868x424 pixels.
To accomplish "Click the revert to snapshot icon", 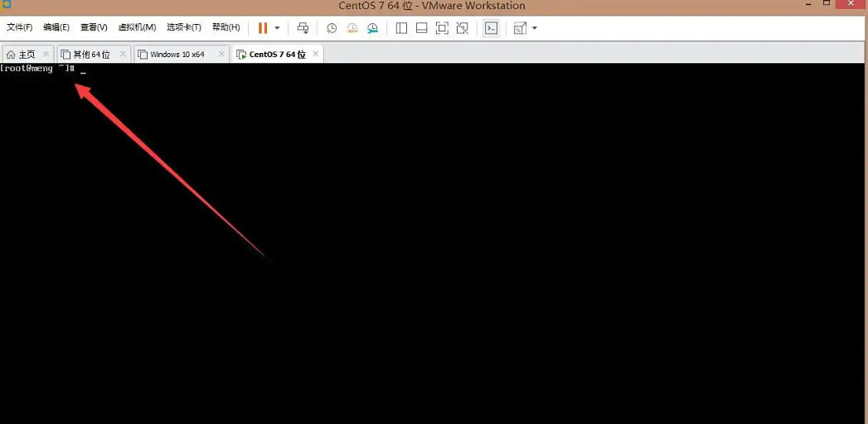I will (x=352, y=28).
